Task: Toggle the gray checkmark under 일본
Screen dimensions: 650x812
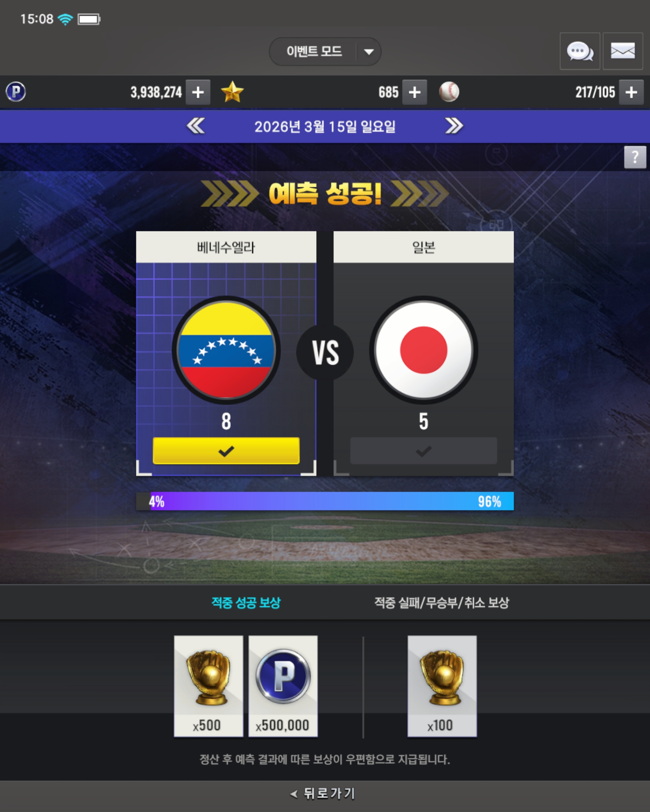Action: [x=423, y=451]
